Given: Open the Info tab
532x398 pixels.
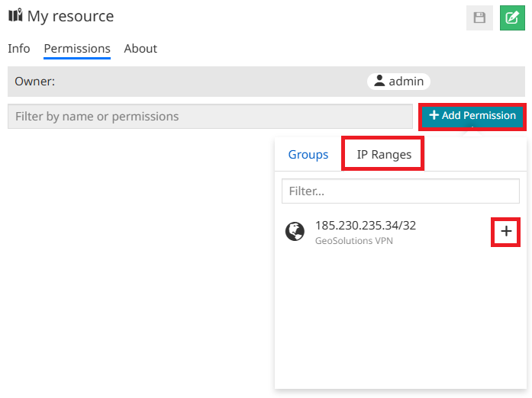Looking at the screenshot, I should [x=19, y=49].
